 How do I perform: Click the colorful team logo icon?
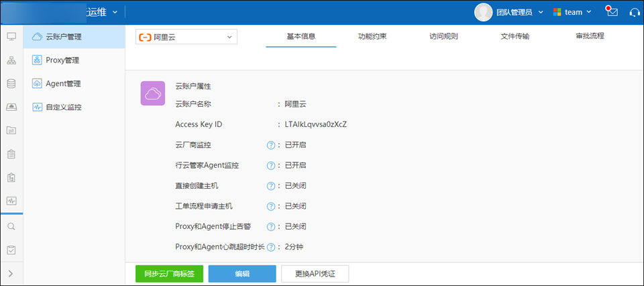pyautogui.click(x=557, y=12)
